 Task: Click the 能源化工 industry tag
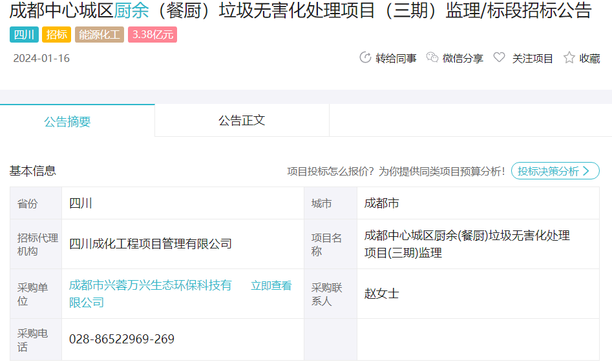point(100,35)
